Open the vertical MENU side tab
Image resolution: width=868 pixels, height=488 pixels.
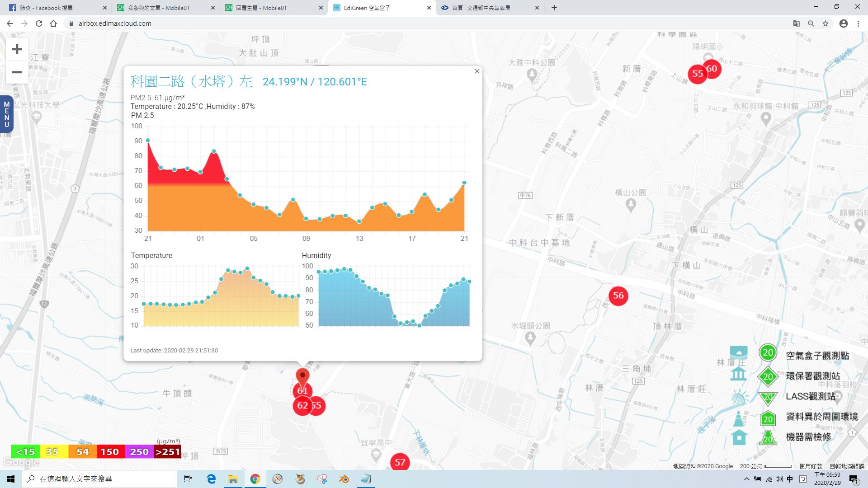click(6, 114)
